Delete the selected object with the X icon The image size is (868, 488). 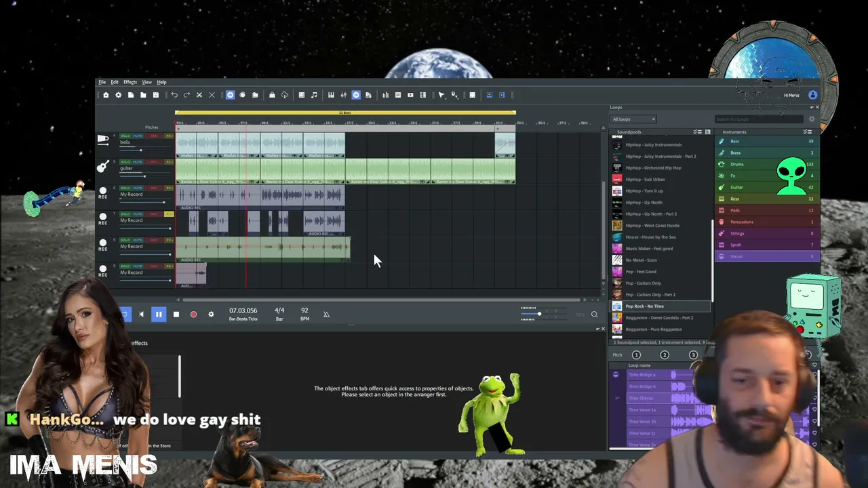pos(212,95)
